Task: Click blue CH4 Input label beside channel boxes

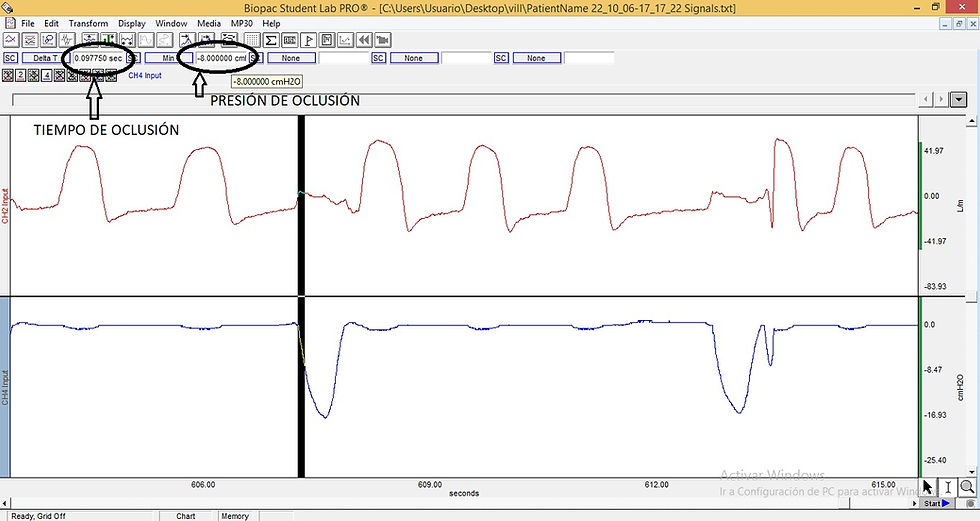Action: (x=145, y=75)
